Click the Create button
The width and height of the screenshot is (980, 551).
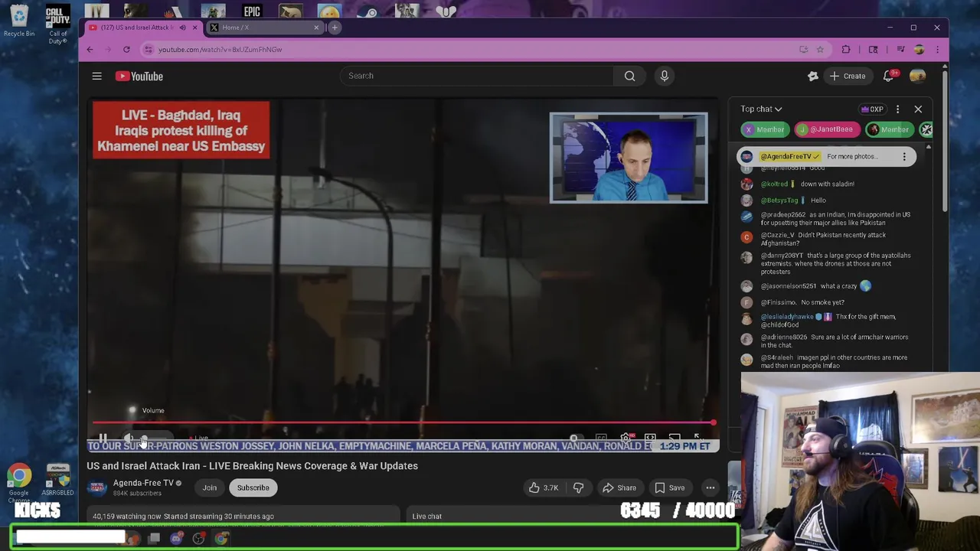click(x=848, y=76)
